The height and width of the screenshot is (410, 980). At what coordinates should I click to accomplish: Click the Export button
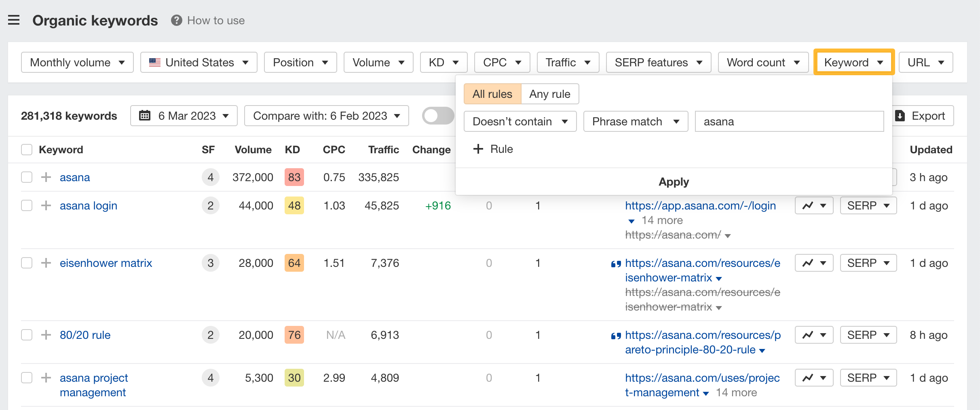pos(921,116)
